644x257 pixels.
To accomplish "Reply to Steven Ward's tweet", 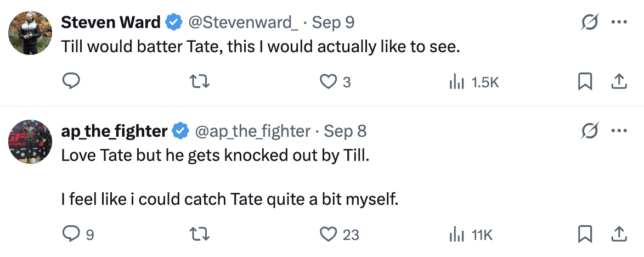I will [x=71, y=82].
